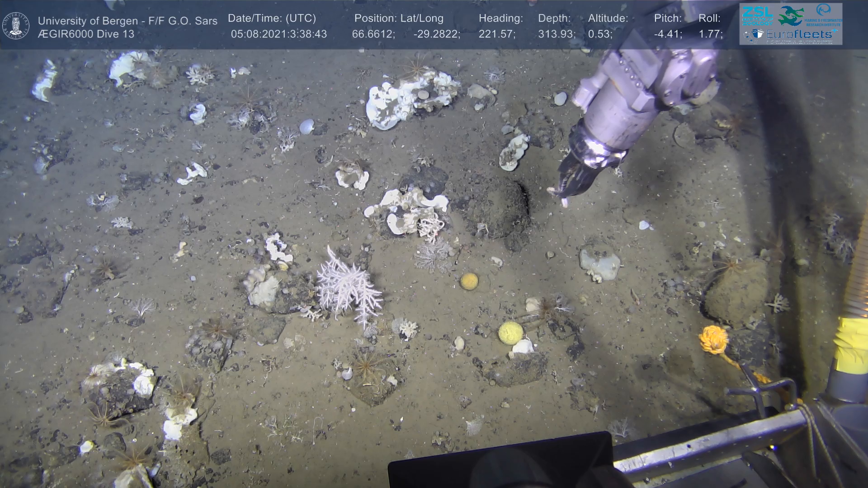Screen dimensions: 868x488
Task: Click the Position: Lat/Long label
Action: pos(399,19)
